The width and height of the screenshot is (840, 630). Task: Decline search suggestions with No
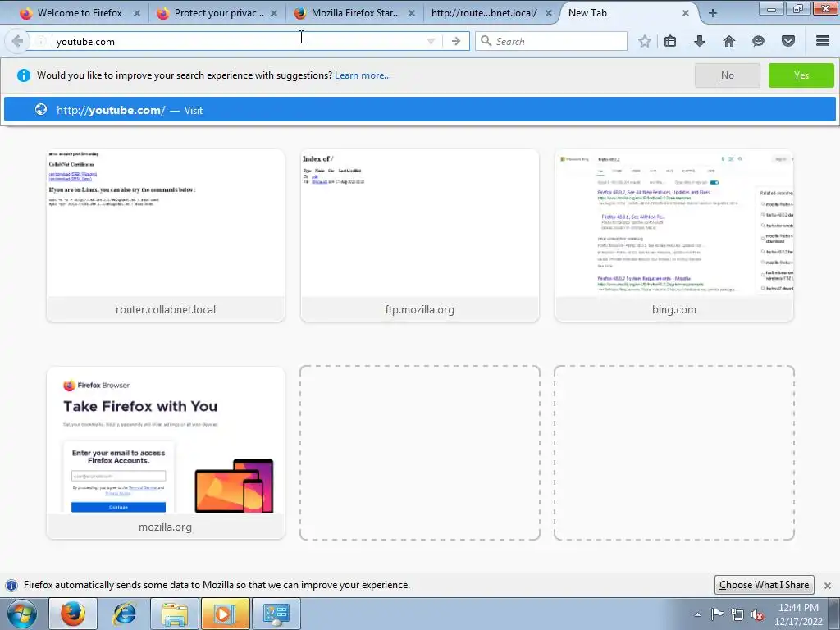point(727,75)
